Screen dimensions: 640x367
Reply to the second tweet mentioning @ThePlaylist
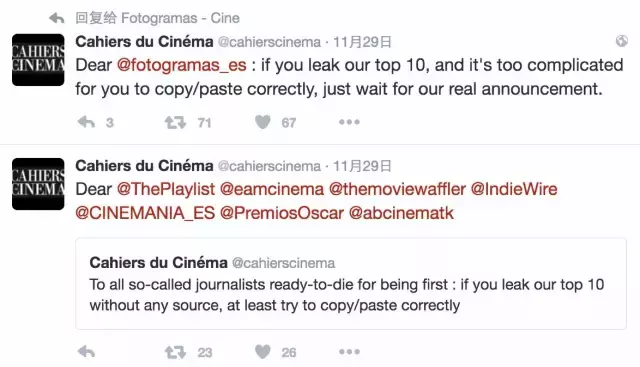[87, 352]
